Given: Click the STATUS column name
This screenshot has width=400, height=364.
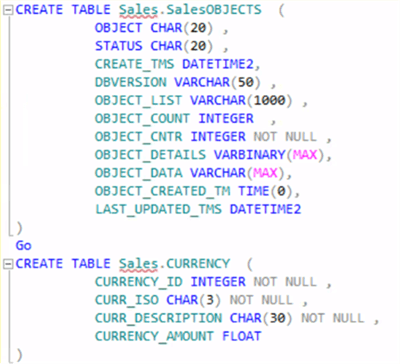Looking at the screenshot, I should point(119,46).
